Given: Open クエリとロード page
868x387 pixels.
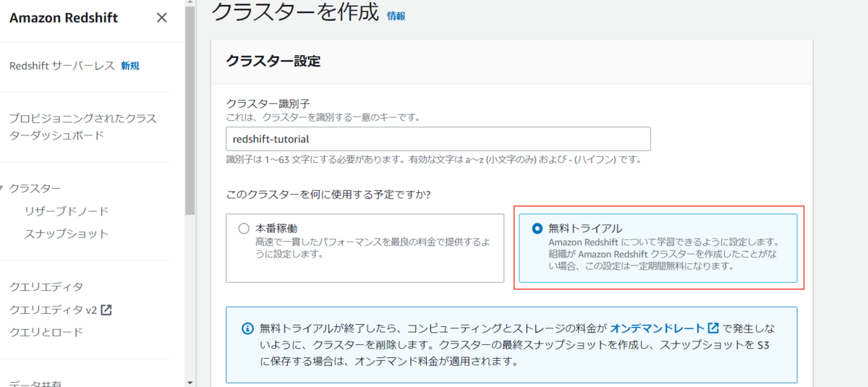Looking at the screenshot, I should point(46,332).
